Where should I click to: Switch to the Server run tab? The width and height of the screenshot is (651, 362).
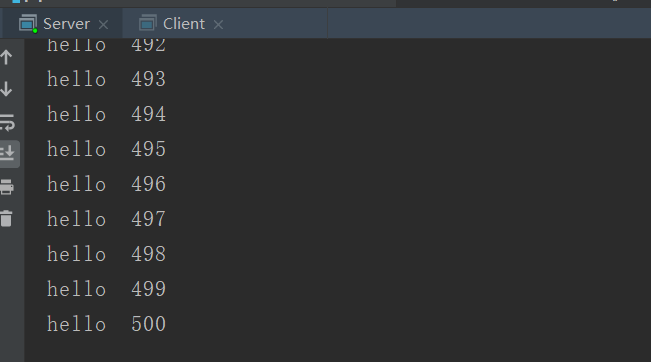[x=66, y=24]
